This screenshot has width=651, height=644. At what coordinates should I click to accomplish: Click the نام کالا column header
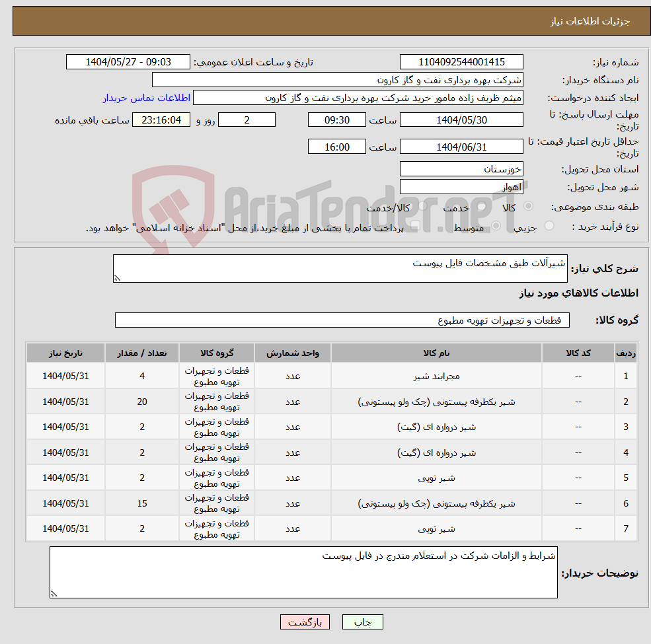437,352
